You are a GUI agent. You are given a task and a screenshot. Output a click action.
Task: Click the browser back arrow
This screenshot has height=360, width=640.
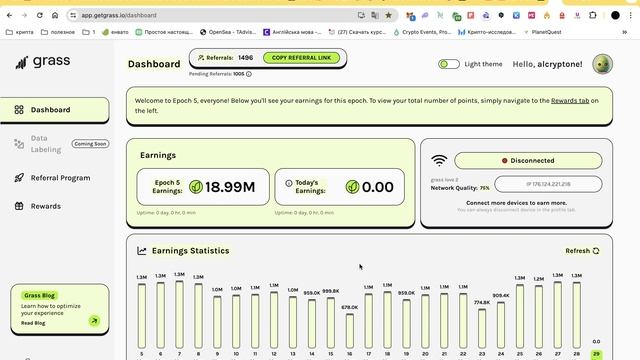click(9, 16)
